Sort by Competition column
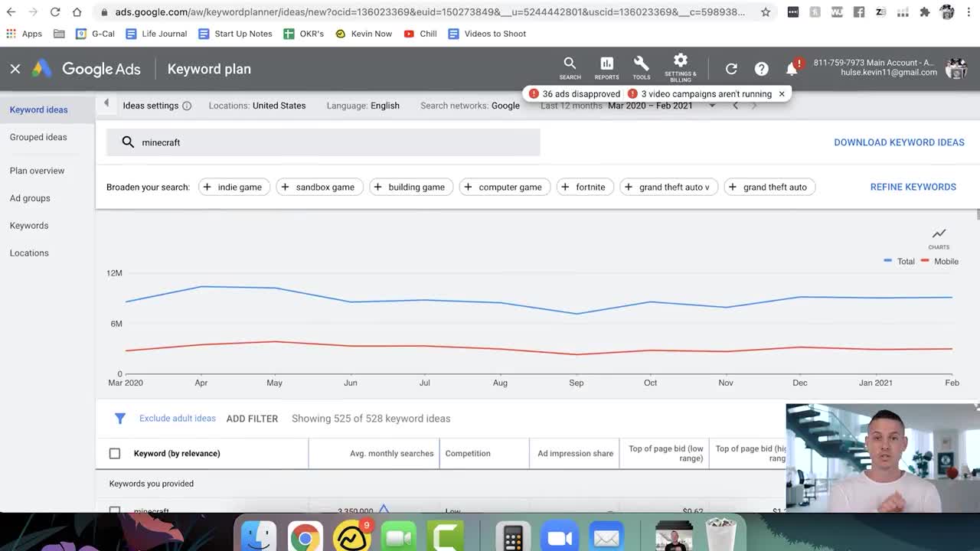Screen dimensions: 980x551 (x=468, y=454)
